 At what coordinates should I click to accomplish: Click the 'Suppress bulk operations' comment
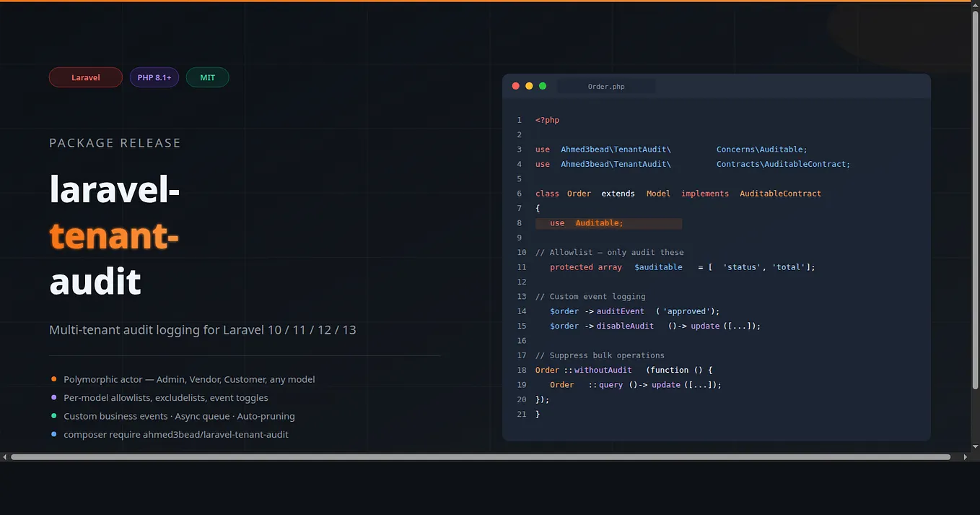click(600, 355)
